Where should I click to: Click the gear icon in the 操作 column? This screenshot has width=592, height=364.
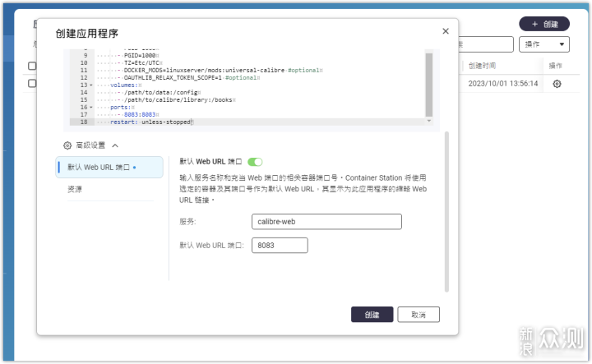(557, 84)
